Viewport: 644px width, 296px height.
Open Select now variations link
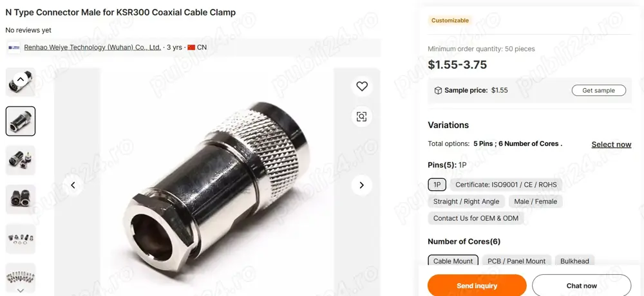(611, 145)
